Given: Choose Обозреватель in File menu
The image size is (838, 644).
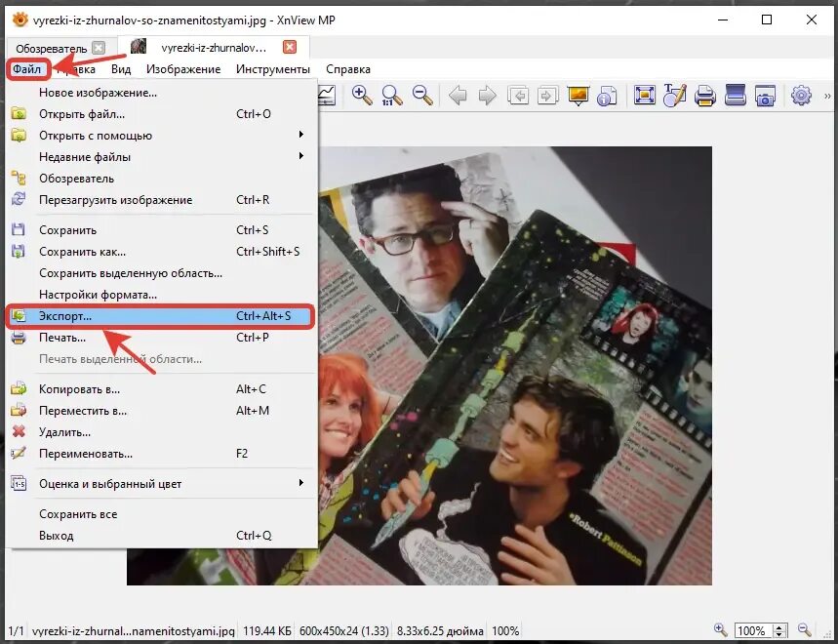Looking at the screenshot, I should (x=160, y=178).
